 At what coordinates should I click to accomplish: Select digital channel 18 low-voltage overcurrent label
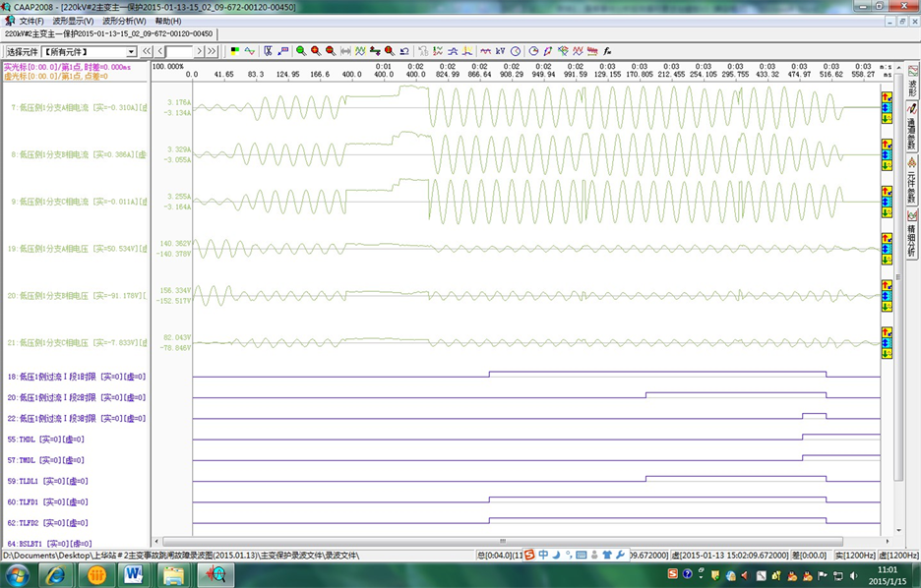pyautogui.click(x=76, y=377)
